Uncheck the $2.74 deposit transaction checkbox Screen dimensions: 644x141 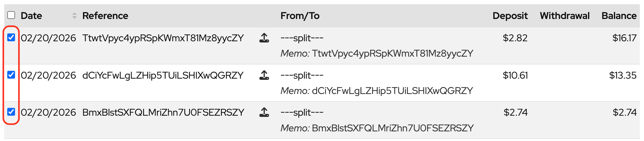click(11, 112)
